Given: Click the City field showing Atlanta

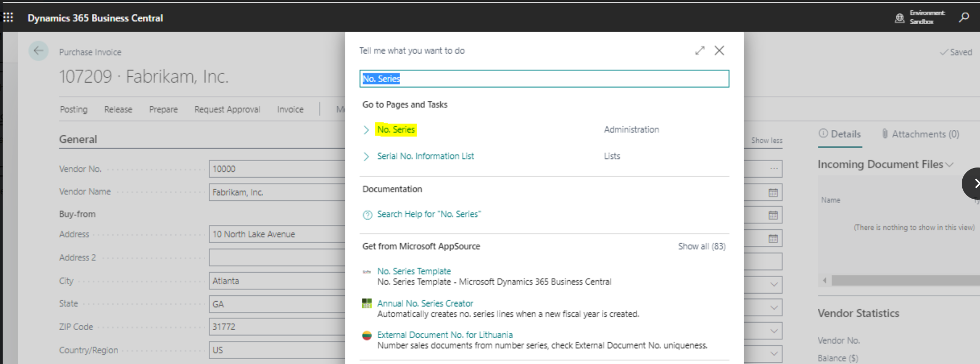Looking at the screenshot, I should (x=277, y=281).
